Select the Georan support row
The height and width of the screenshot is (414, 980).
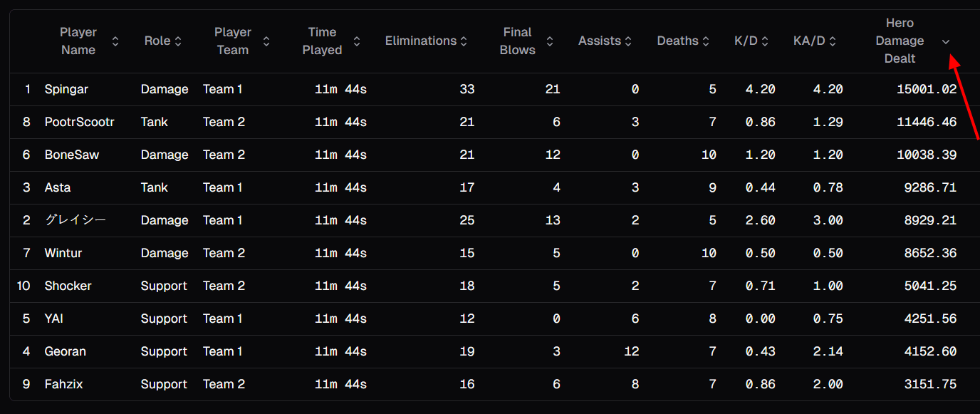[490, 351]
